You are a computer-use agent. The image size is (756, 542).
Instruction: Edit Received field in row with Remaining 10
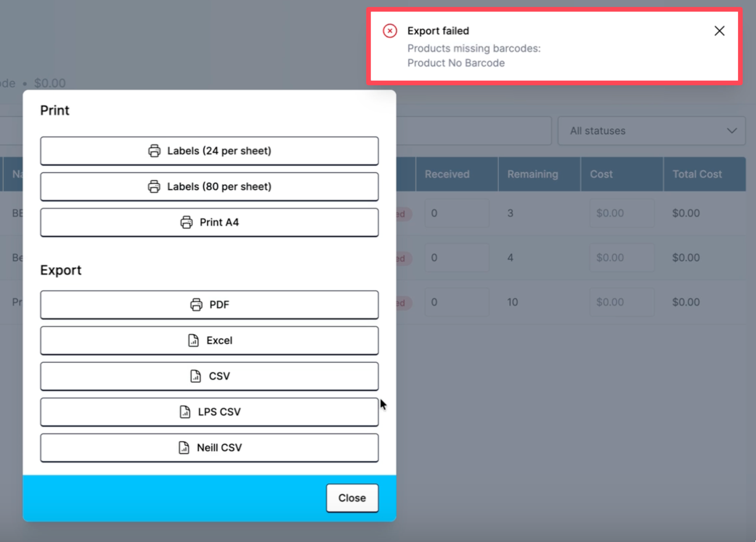457,302
